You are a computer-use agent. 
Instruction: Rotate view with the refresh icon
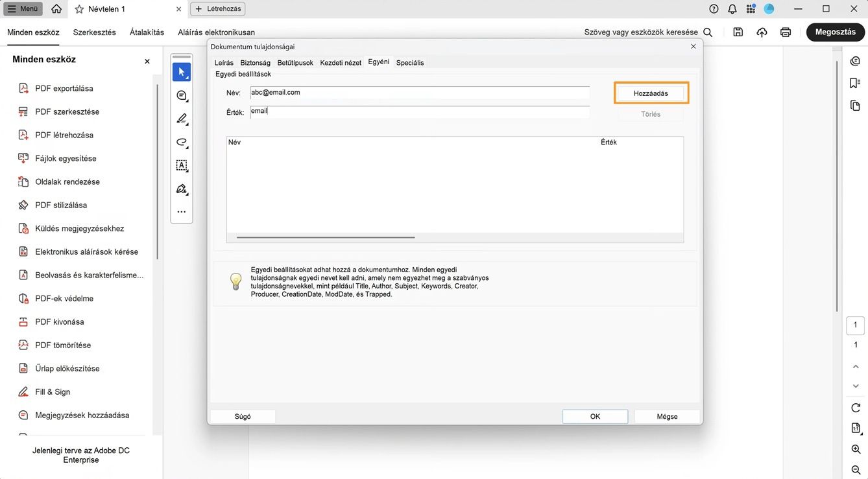[856, 408]
